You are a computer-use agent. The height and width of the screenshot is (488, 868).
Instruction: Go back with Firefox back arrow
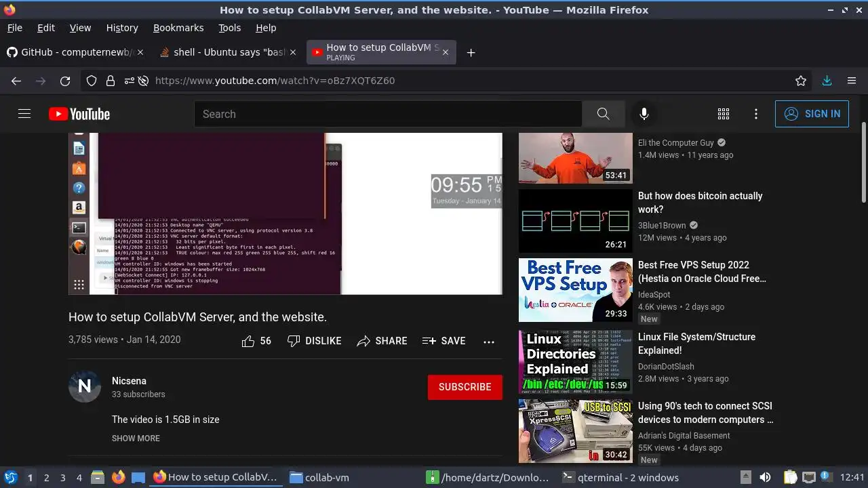pos(16,81)
